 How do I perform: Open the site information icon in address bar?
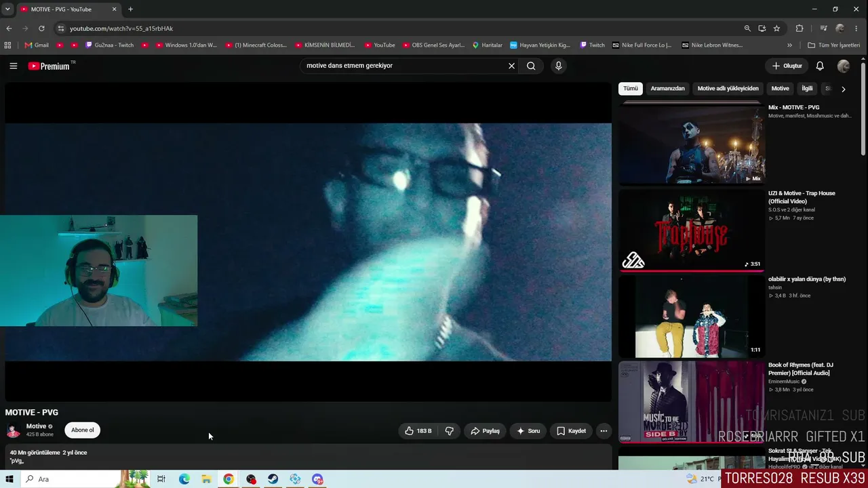pyautogui.click(x=60, y=28)
